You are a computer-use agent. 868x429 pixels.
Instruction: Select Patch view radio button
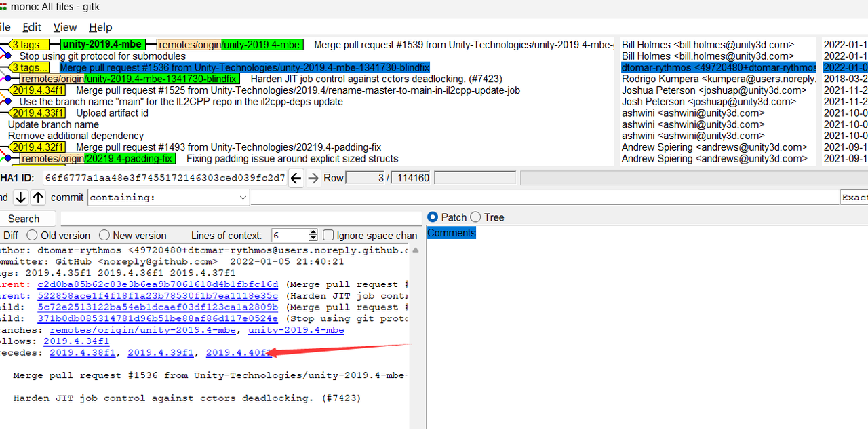tap(433, 217)
